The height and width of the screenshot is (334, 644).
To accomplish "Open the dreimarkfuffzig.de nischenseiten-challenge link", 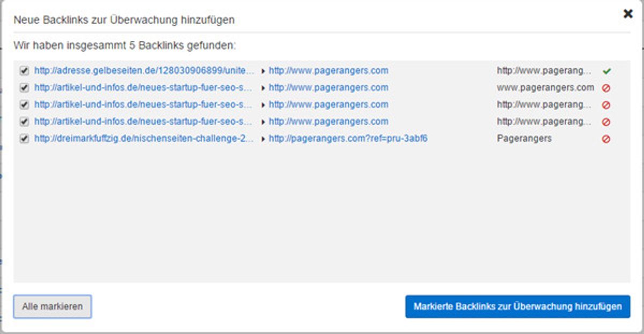I will coord(144,139).
